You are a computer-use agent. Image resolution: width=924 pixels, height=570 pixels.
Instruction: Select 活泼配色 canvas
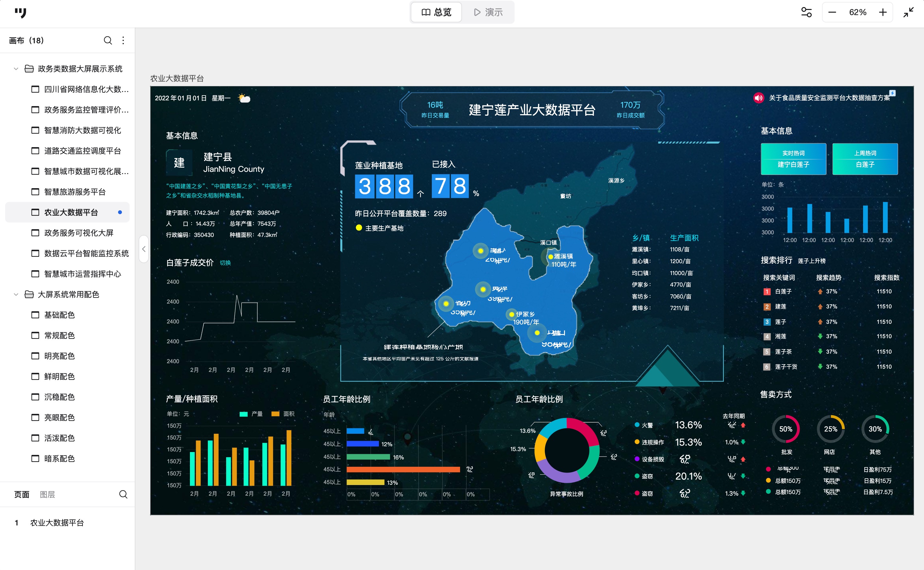click(x=67, y=438)
